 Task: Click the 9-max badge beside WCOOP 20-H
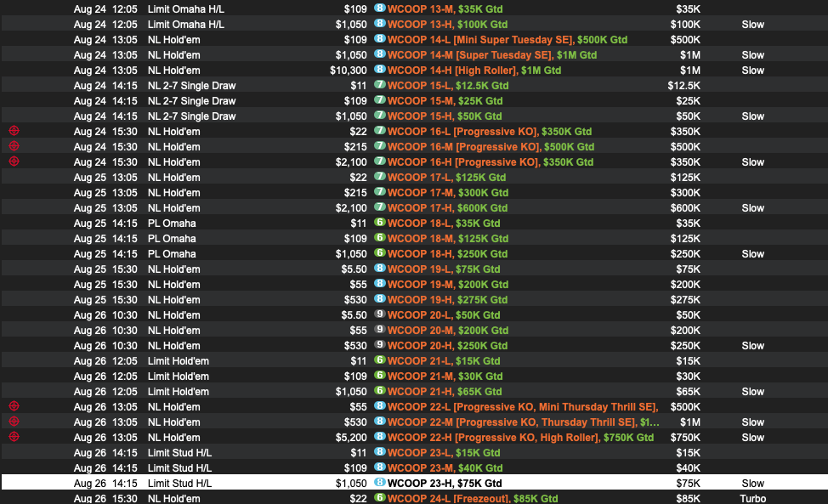pyautogui.click(x=380, y=344)
